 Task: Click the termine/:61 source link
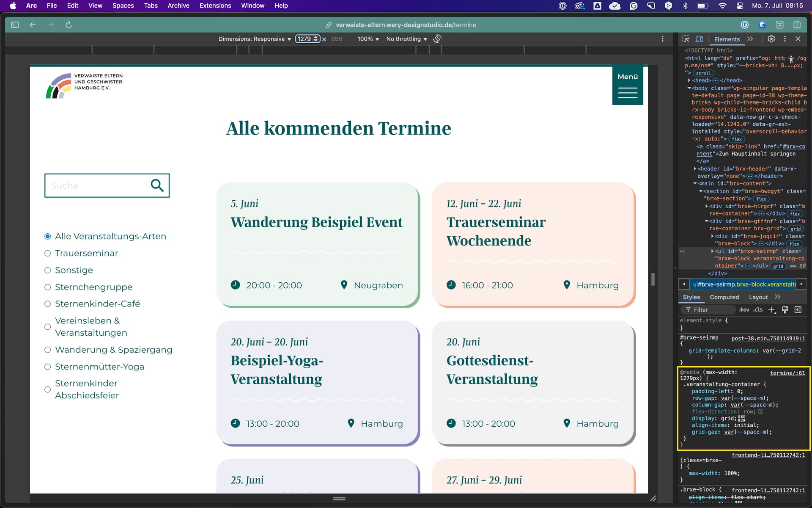[x=787, y=373]
